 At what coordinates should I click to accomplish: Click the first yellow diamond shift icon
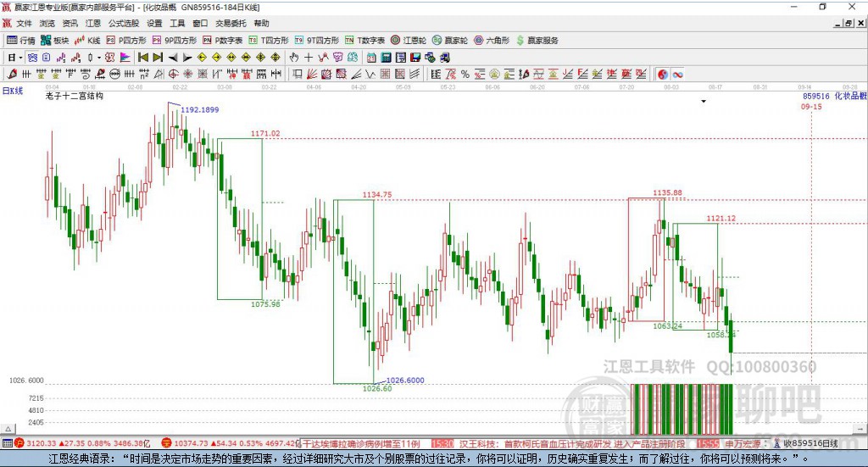click(202, 58)
